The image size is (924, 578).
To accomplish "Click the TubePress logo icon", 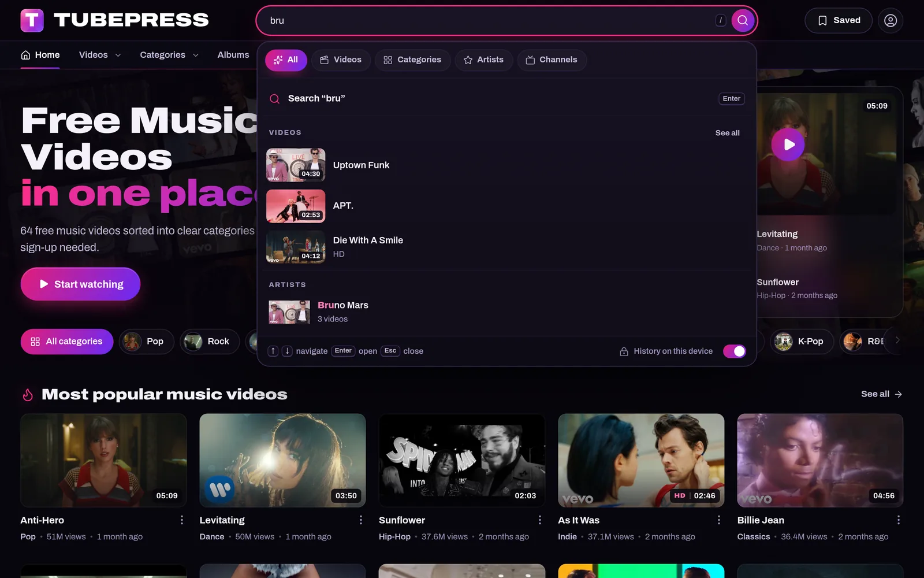I will [x=32, y=20].
